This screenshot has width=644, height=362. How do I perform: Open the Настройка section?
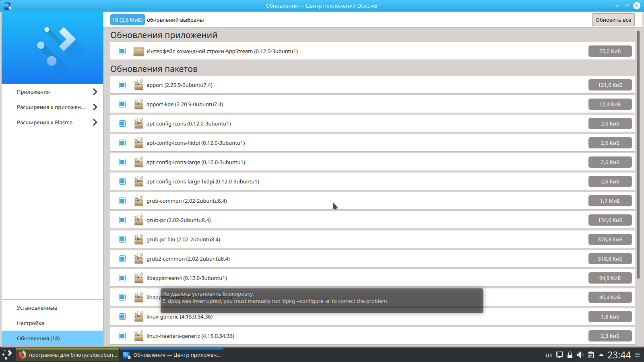[x=52, y=323]
